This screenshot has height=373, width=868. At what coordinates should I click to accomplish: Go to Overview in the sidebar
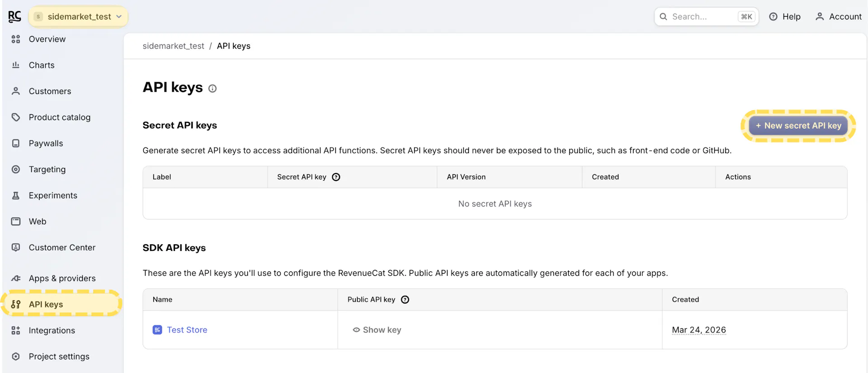(x=47, y=39)
